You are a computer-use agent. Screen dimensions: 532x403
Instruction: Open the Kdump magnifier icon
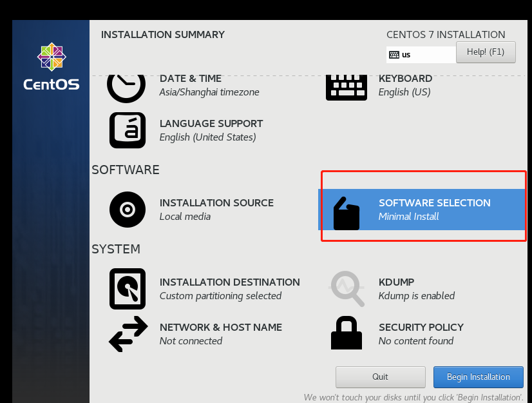(x=347, y=289)
